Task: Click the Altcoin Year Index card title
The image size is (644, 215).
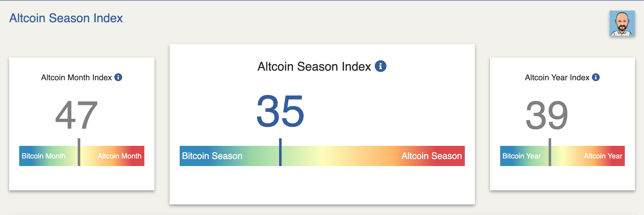Action: 557,77
